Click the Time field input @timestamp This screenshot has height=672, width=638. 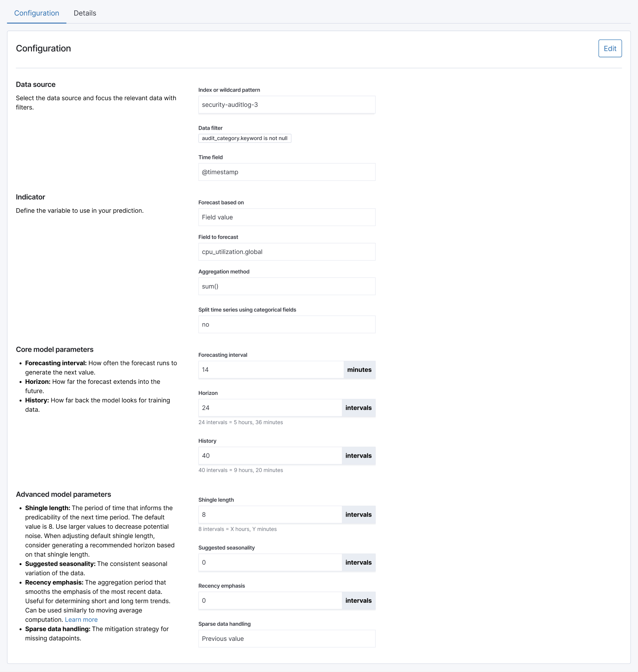click(x=286, y=172)
